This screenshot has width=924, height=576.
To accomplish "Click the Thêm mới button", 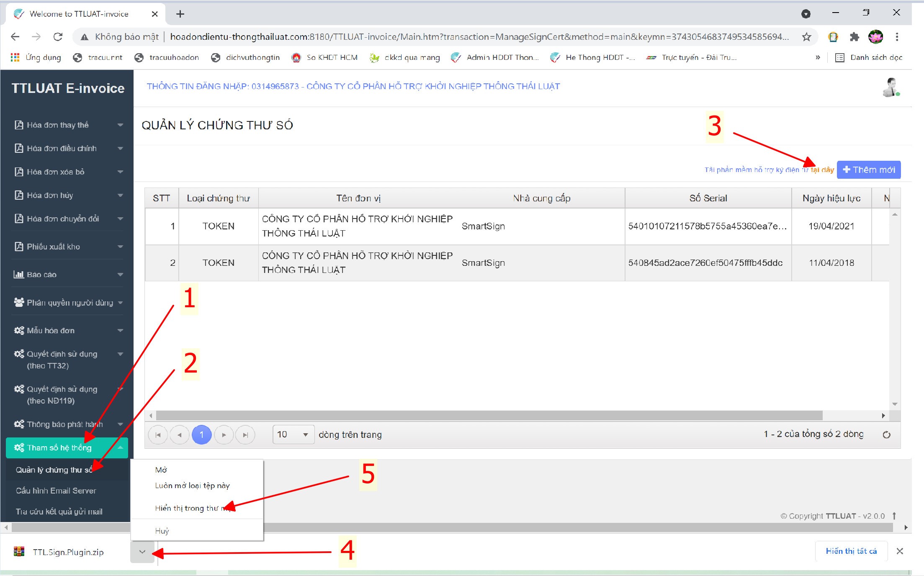I will click(868, 170).
